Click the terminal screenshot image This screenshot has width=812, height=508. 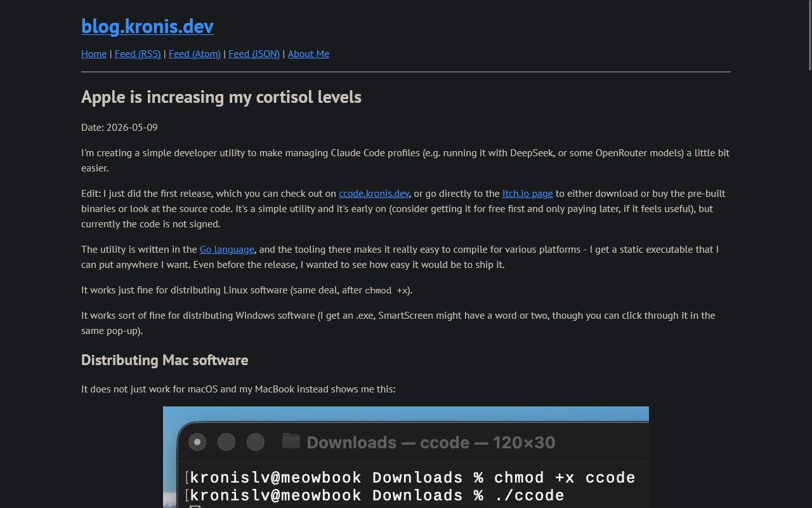(406, 457)
